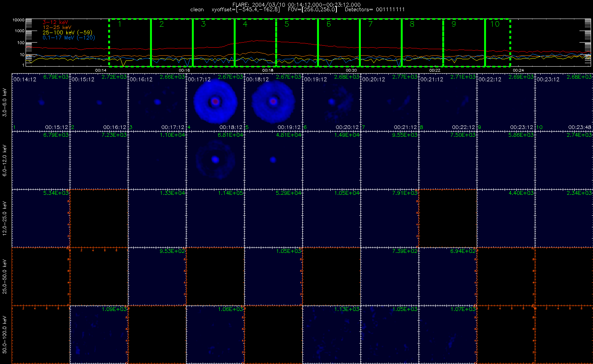Select the 6.0-12.0 keV image peaking 4.81E+04
The image size is (593, 364).
pos(273,160)
